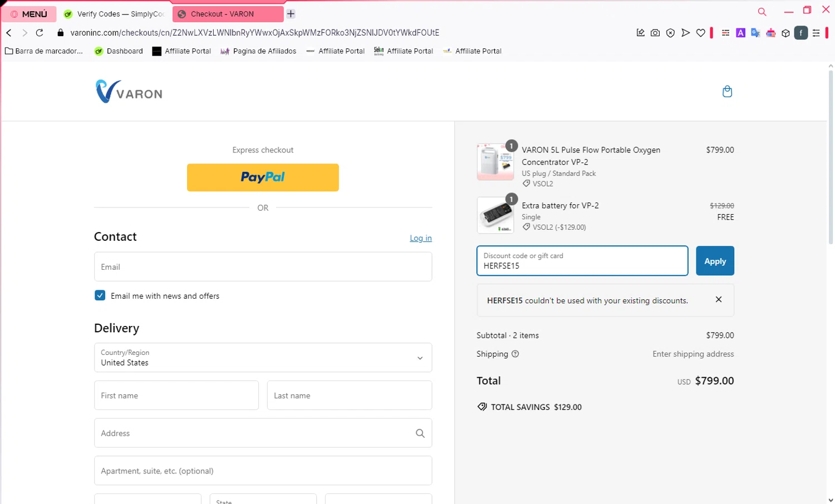The height and width of the screenshot is (504, 835).
Task: Click the Address field
Action: click(x=263, y=433)
